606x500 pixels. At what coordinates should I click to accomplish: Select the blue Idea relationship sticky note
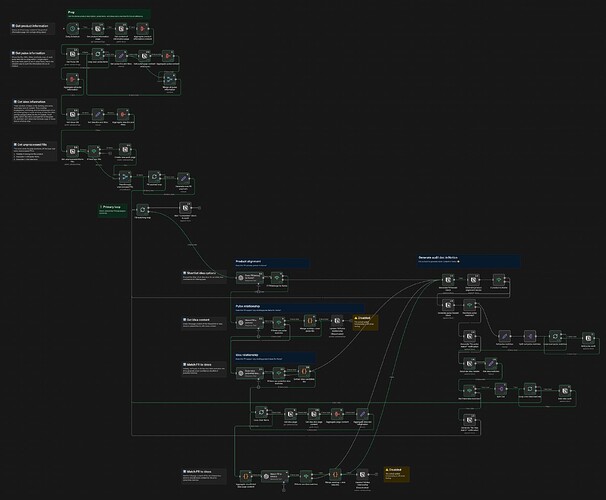pos(275,357)
